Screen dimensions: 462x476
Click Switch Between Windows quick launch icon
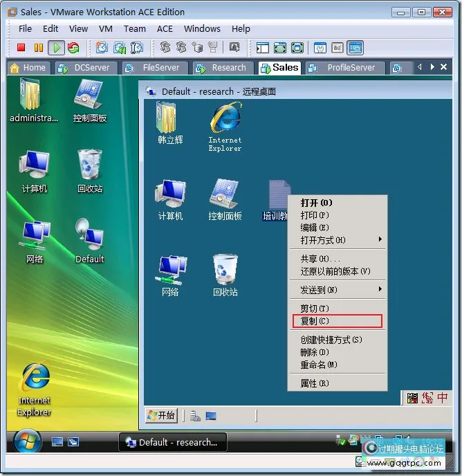click(x=73, y=441)
